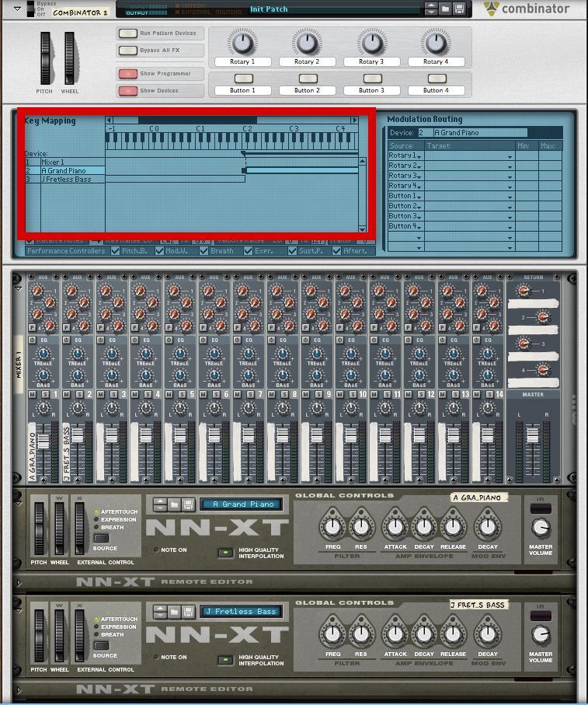Open A Grand Piano NN-XT patch browser folder
588x705 pixels.
174,504
